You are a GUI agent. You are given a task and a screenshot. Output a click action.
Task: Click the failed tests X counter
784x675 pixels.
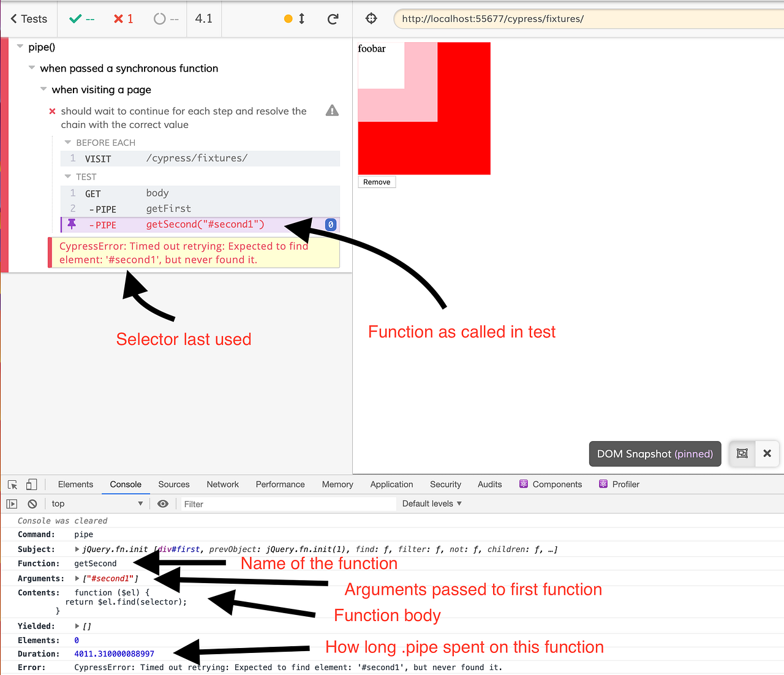click(x=123, y=19)
